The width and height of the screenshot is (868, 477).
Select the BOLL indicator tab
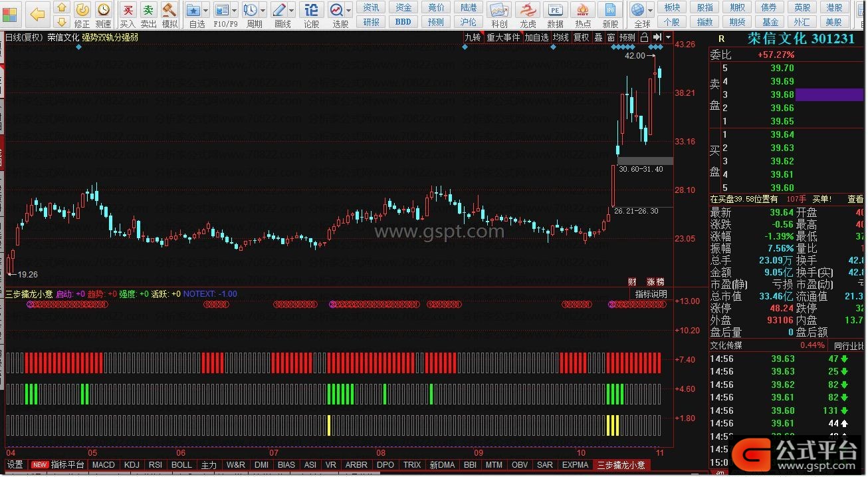(x=181, y=465)
